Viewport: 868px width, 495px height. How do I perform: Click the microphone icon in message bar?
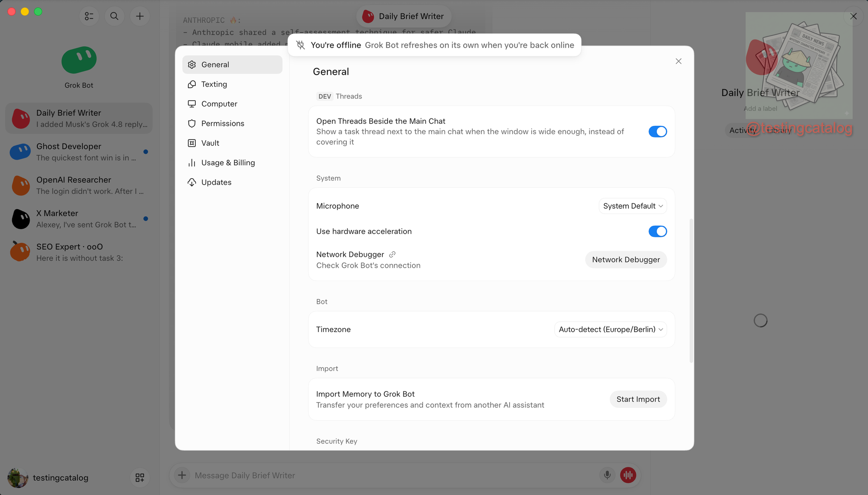[x=607, y=475]
